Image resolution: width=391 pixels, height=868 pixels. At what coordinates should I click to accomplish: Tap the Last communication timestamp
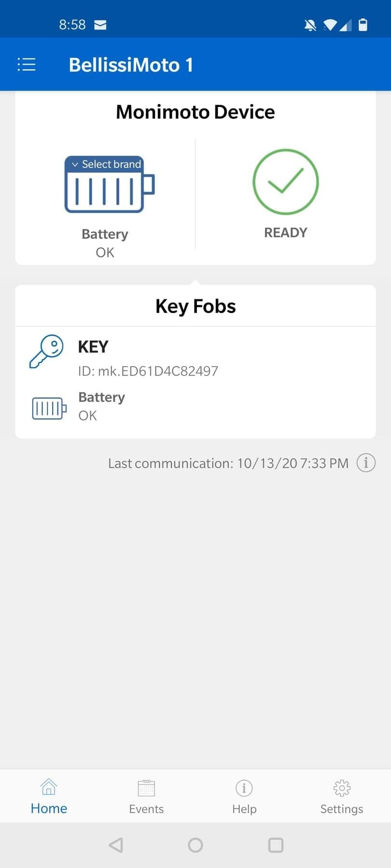(x=228, y=463)
